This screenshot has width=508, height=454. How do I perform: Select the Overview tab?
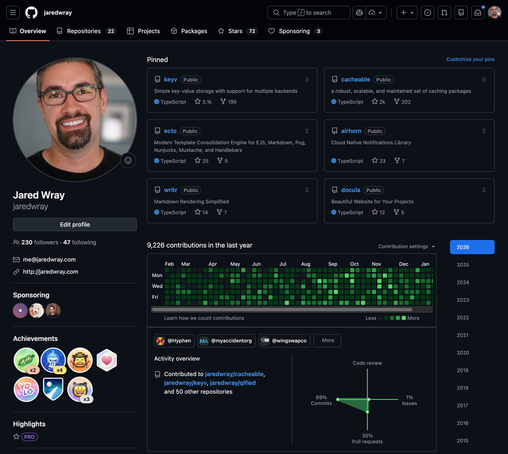click(28, 31)
